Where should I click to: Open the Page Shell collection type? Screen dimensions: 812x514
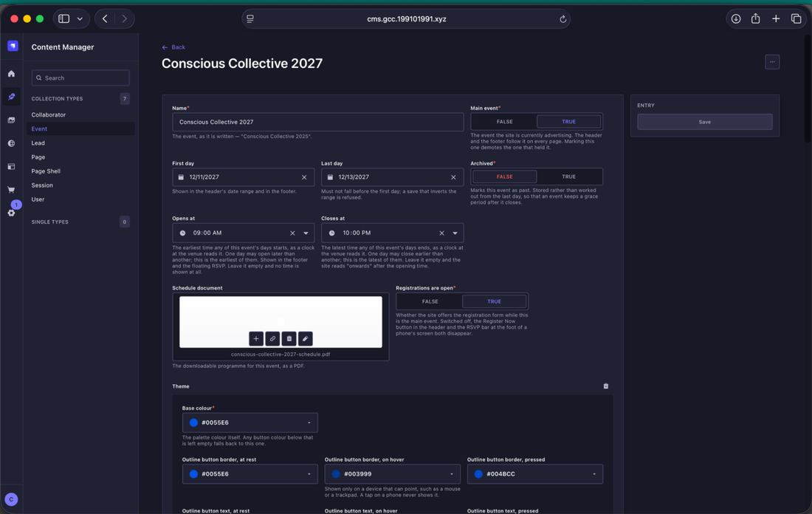[46, 171]
